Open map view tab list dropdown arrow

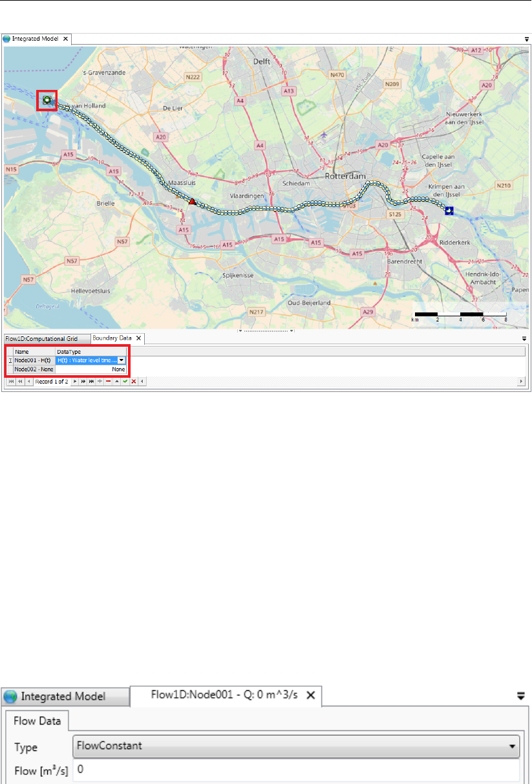pos(526,39)
